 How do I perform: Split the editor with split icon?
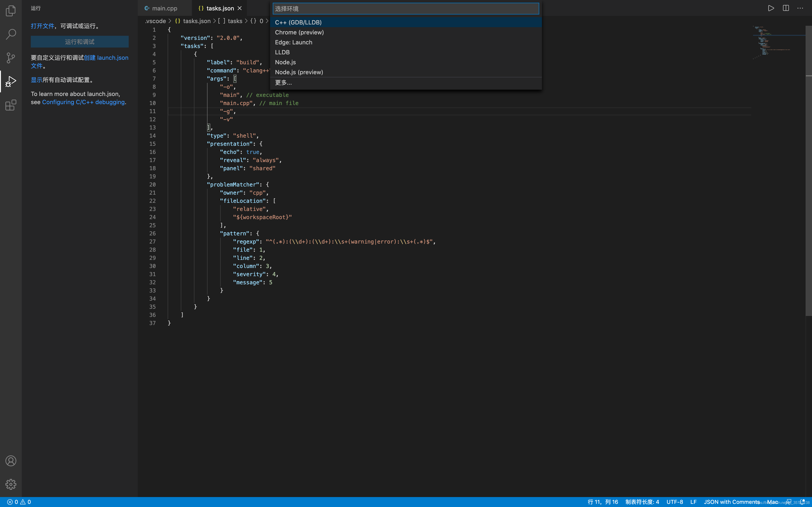(786, 8)
